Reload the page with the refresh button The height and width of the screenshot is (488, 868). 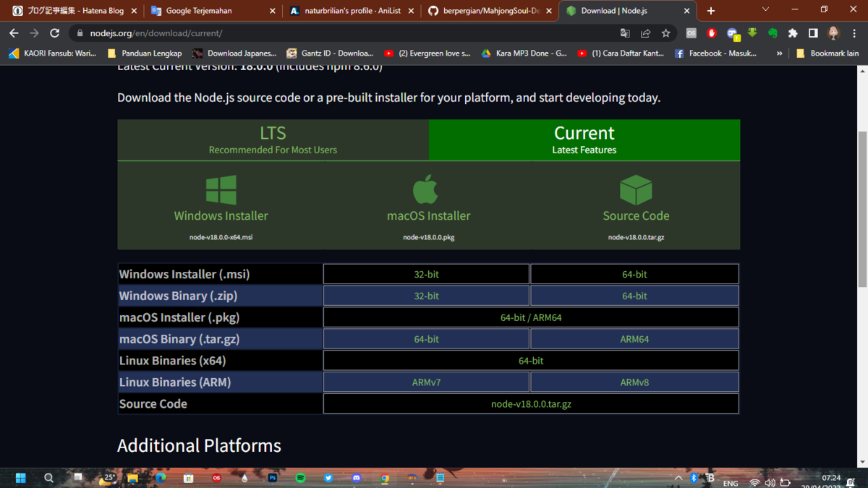pyautogui.click(x=54, y=33)
